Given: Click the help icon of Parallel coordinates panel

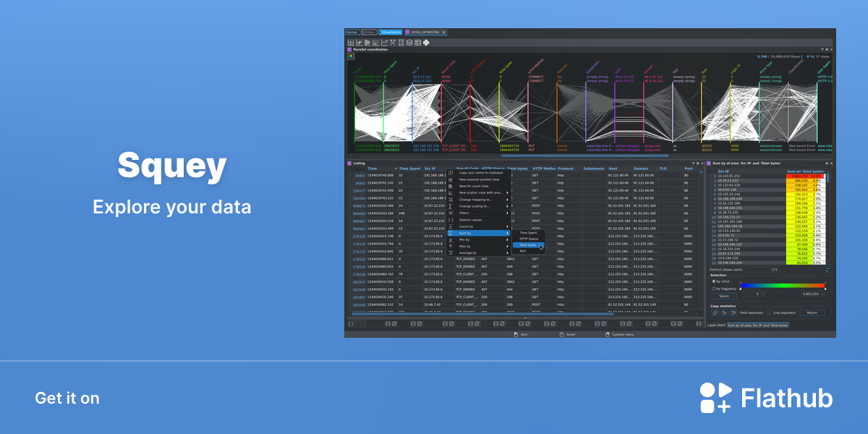Looking at the screenshot, I should (822, 49).
